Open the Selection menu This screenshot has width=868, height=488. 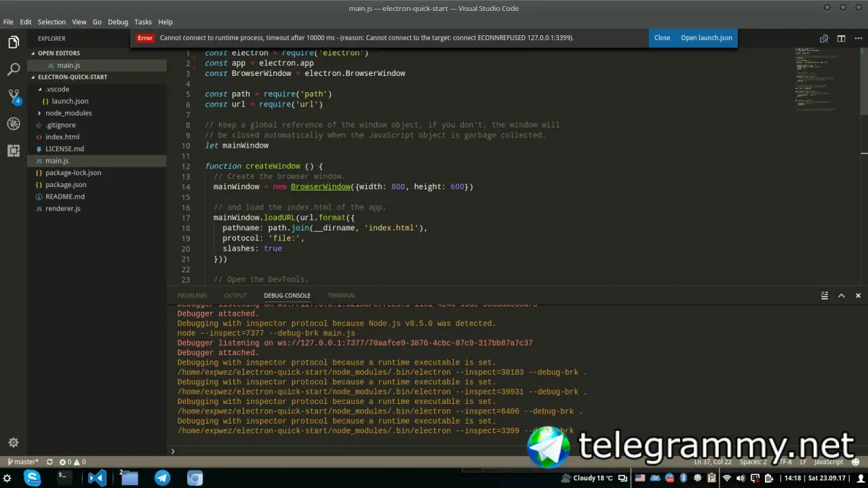[52, 22]
